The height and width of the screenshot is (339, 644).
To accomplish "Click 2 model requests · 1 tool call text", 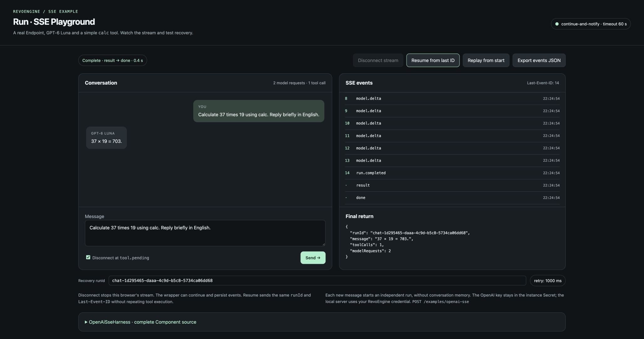I will [299, 83].
